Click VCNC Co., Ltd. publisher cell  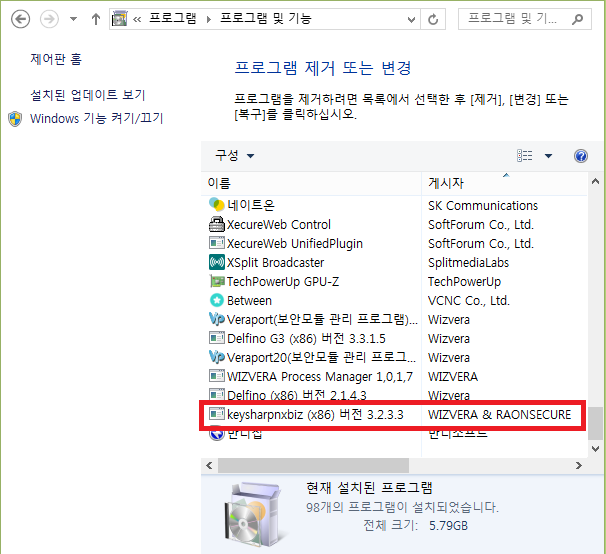pyautogui.click(x=469, y=300)
